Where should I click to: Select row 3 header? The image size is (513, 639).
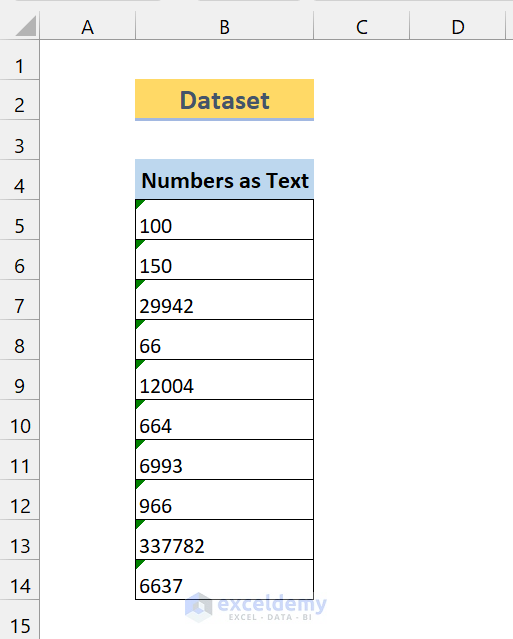click(20, 139)
